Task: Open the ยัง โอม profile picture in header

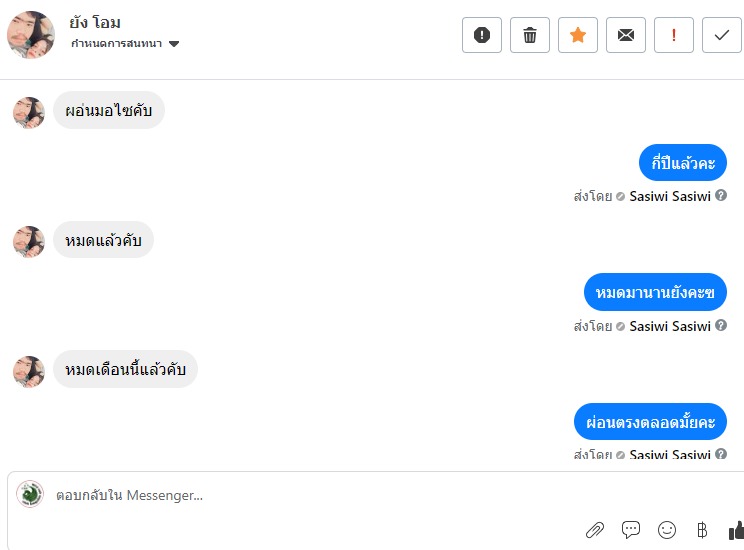Action: (x=31, y=35)
